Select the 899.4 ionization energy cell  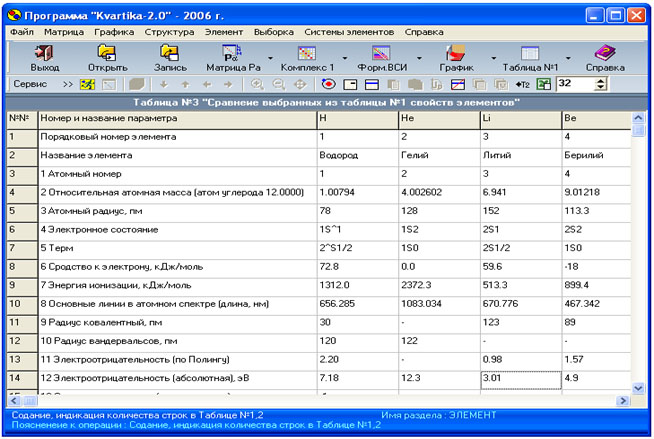pyautogui.click(x=596, y=287)
